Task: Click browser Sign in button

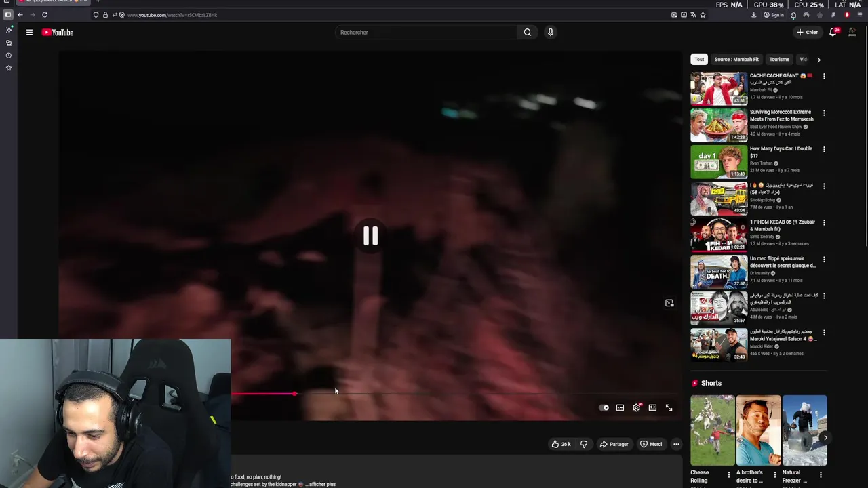Action: [x=774, y=14]
